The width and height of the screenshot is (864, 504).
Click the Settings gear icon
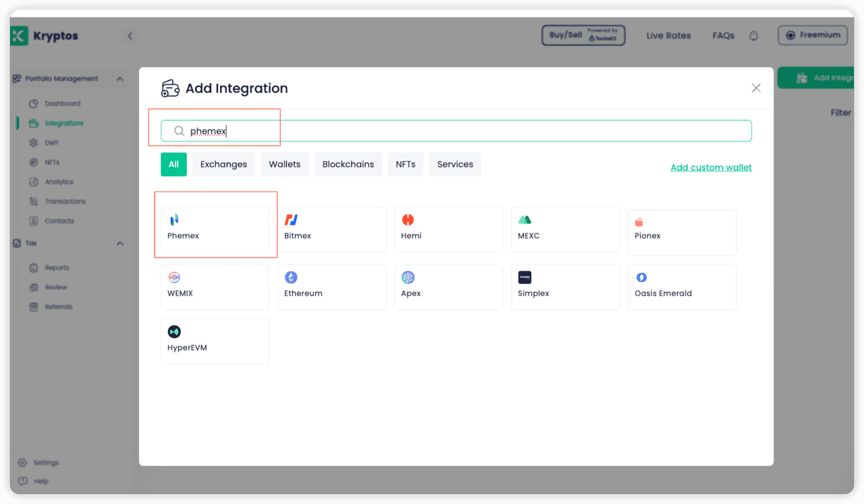22,463
